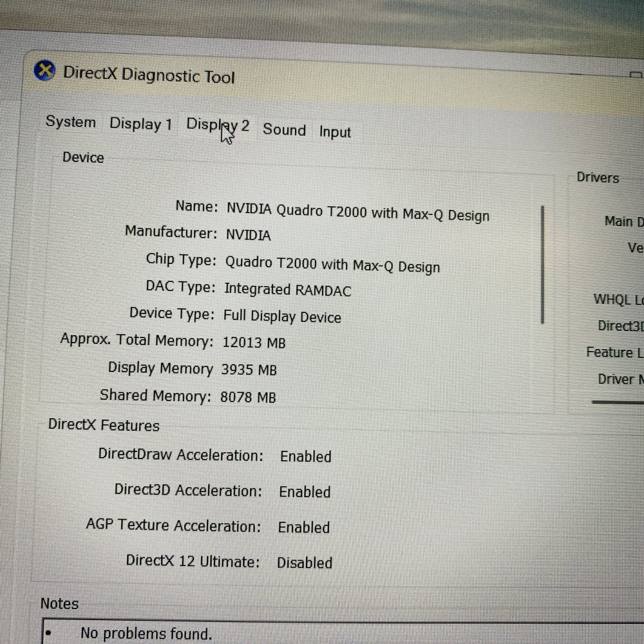
Task: Select "NVIDIA Quadro T2000 with Max-Q Design" name value
Action: click(x=358, y=213)
